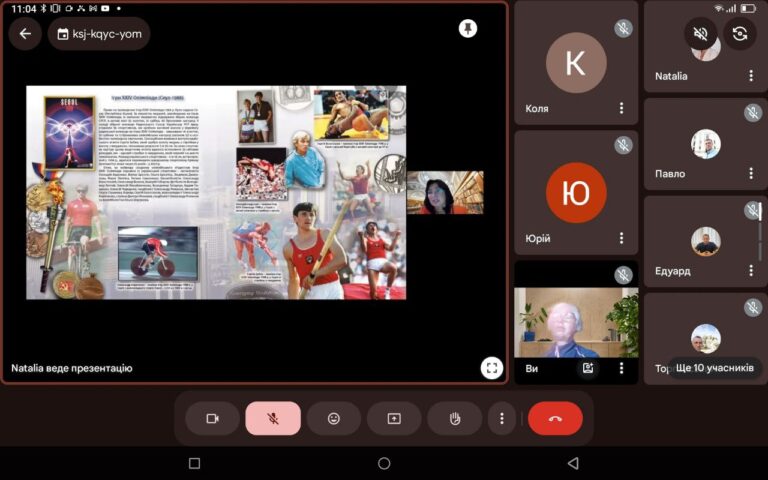
Task: Unmute microphone with the pink mic button
Action: coord(273,419)
